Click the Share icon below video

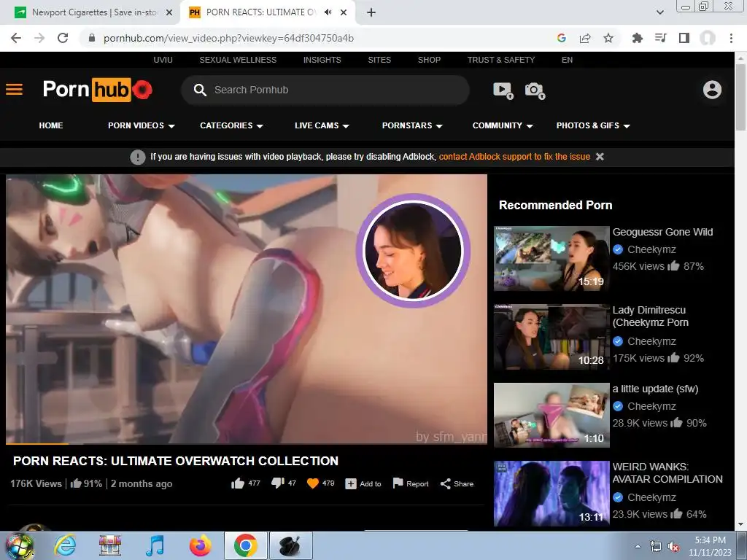point(446,484)
